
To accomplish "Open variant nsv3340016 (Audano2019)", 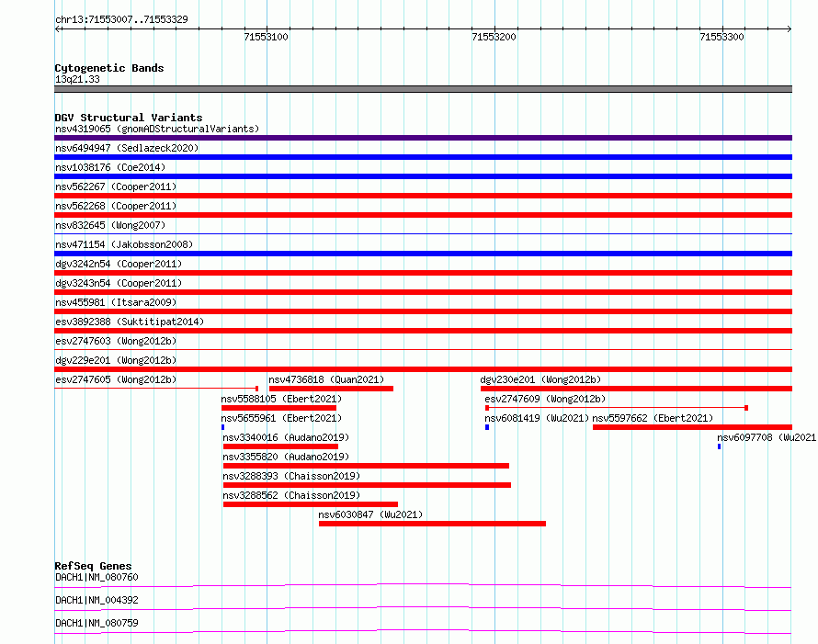I will click(x=286, y=437).
